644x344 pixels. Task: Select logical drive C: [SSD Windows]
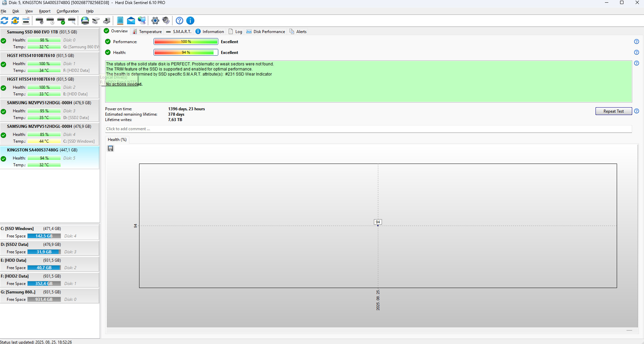(50, 232)
